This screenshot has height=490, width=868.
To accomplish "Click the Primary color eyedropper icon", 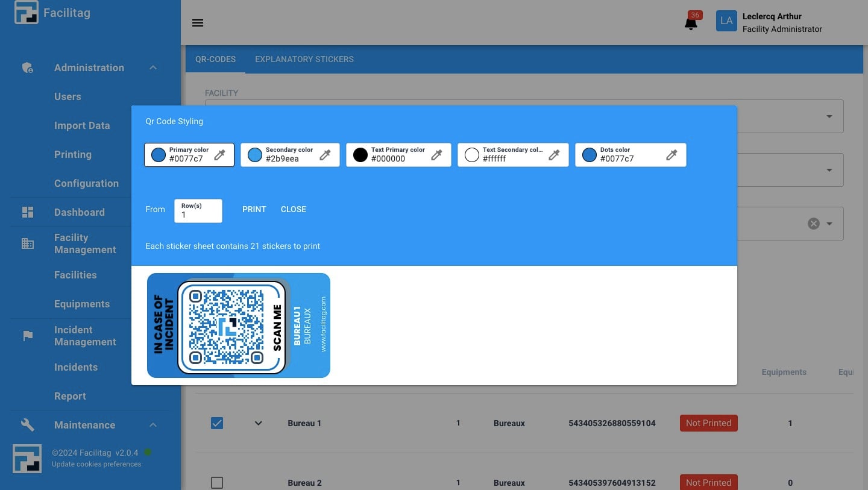I will [x=219, y=155].
